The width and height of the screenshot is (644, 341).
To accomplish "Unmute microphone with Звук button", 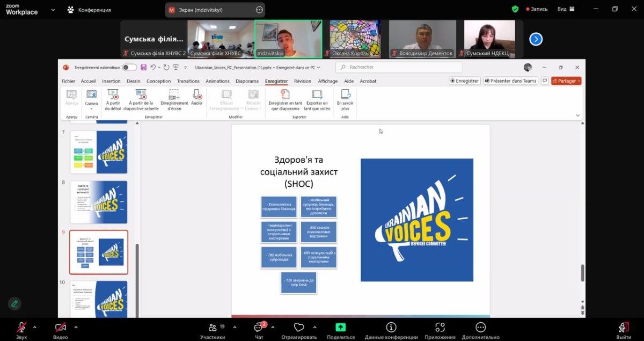I will pyautogui.click(x=21, y=328).
